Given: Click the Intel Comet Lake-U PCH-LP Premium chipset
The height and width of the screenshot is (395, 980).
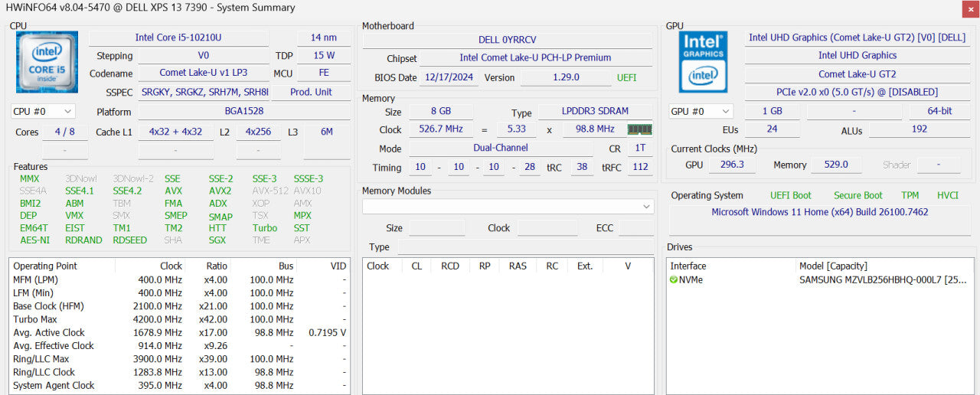Looking at the screenshot, I should (x=535, y=58).
